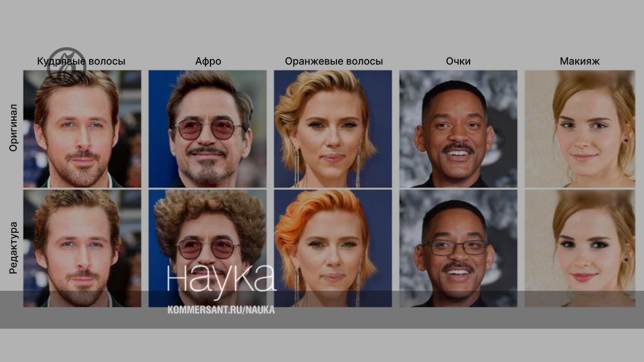Screen dimensions: 644x362
Task: Select the 'Афро' column heading
Action: 208,62
